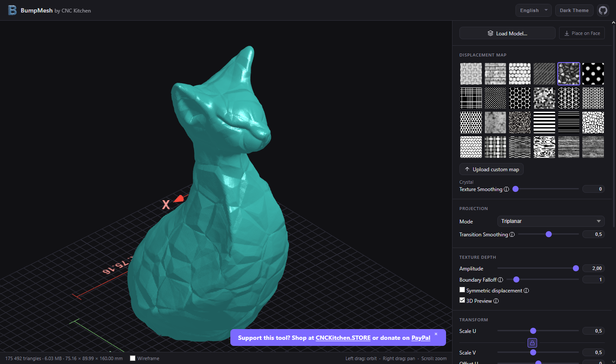This screenshot has height=364, width=616.
Task: Click the 3D Preview info icon
Action: (496, 301)
